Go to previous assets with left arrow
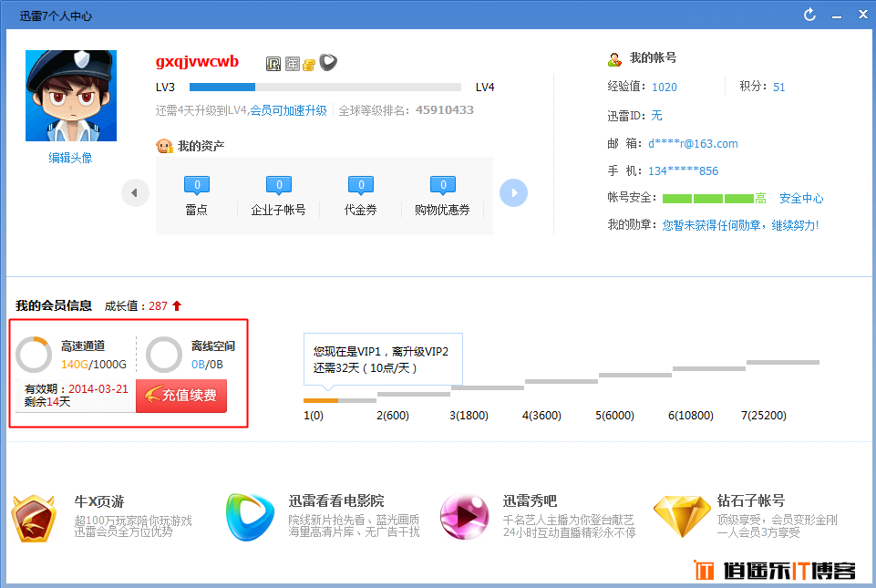 click(135, 193)
